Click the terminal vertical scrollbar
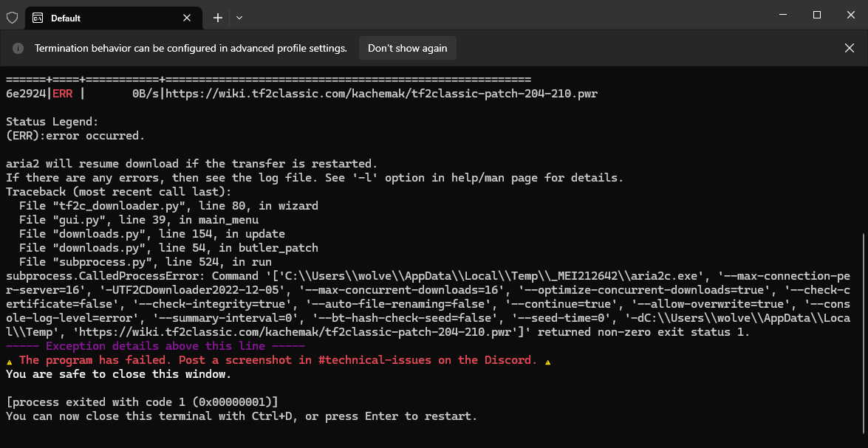Viewport: 868px width, 448px height. click(864, 334)
